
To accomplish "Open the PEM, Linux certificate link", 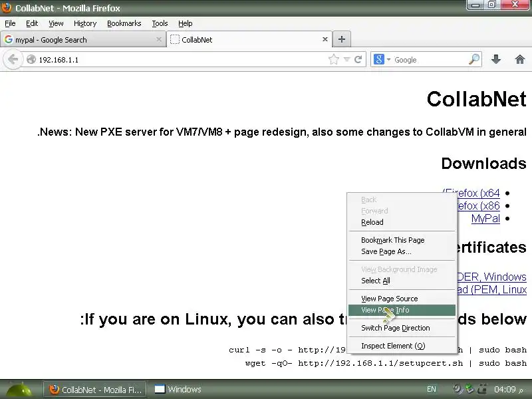I will tap(491, 290).
